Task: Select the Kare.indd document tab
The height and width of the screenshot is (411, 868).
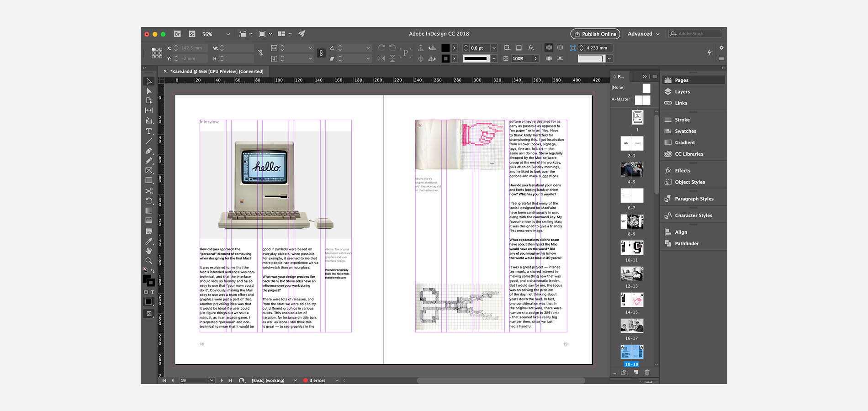Action: tap(217, 71)
